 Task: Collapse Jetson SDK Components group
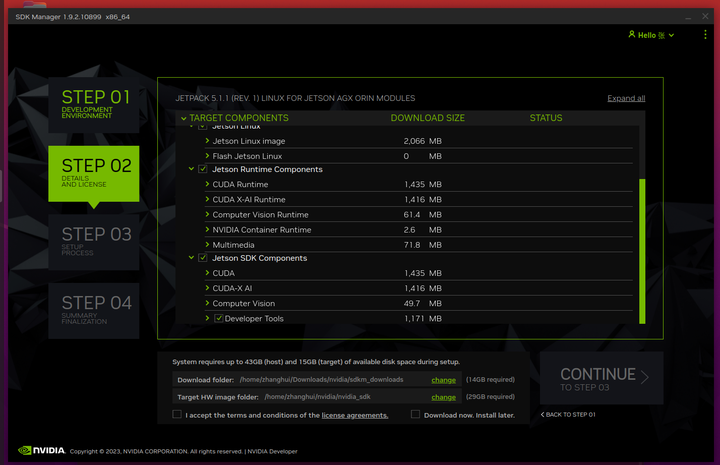tap(191, 258)
